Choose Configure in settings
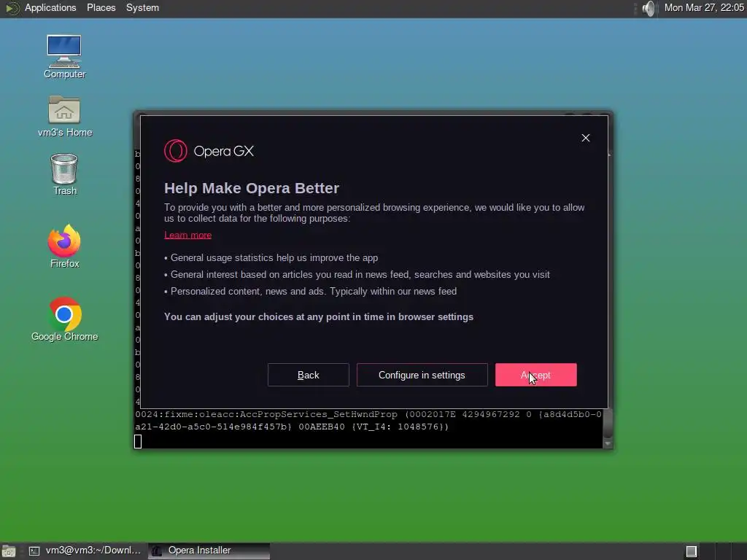This screenshot has height=560, width=747. [422, 375]
